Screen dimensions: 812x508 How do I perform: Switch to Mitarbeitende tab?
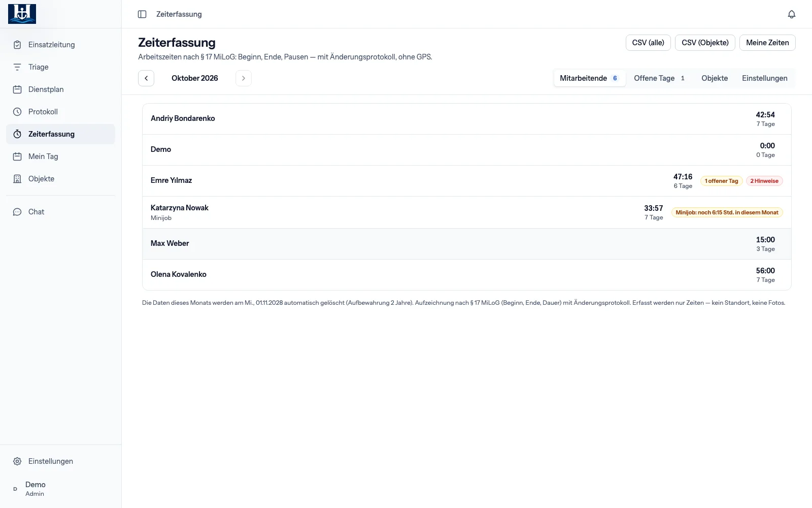pos(590,78)
